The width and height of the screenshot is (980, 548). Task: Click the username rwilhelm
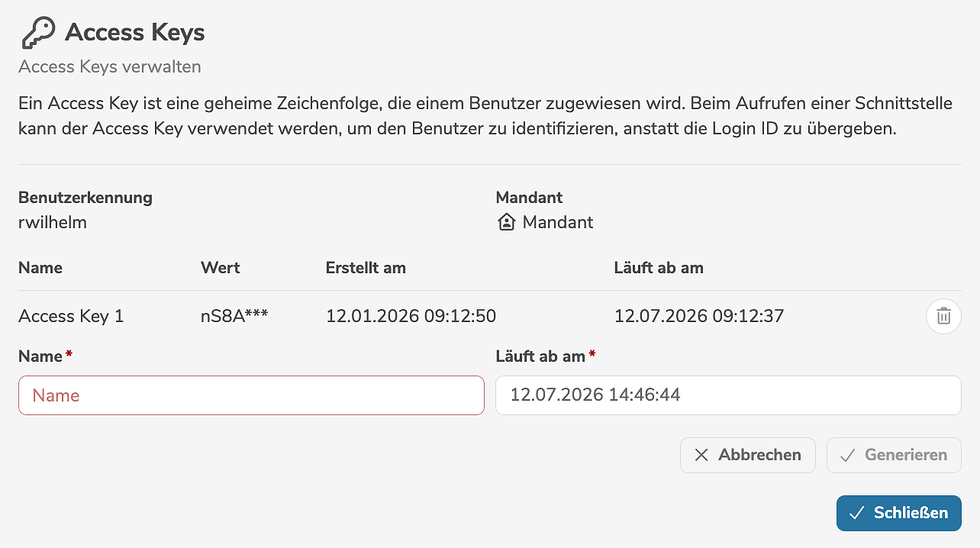(x=53, y=222)
